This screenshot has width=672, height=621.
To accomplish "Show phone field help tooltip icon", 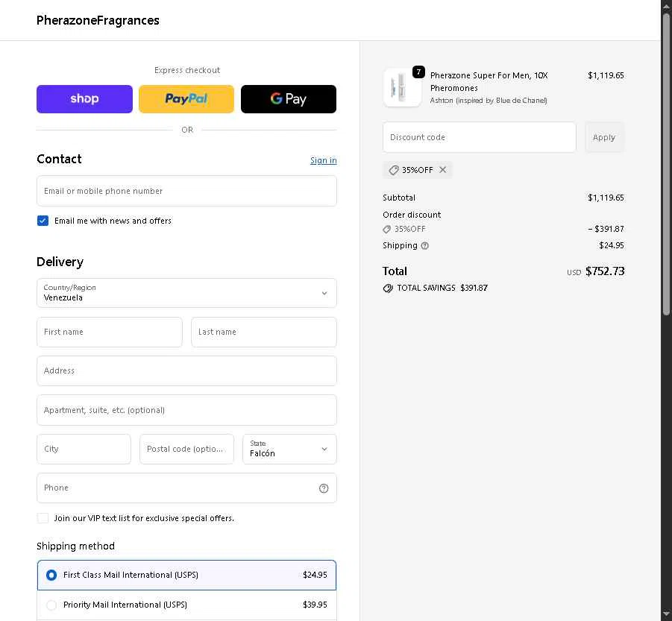I will (x=324, y=488).
